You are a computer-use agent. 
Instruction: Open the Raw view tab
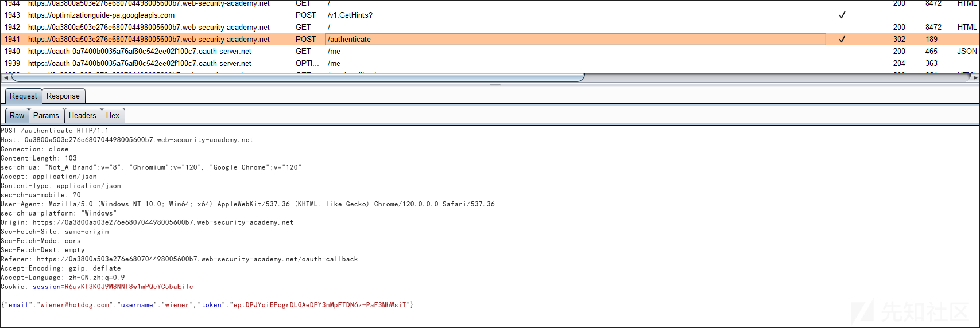click(x=17, y=116)
